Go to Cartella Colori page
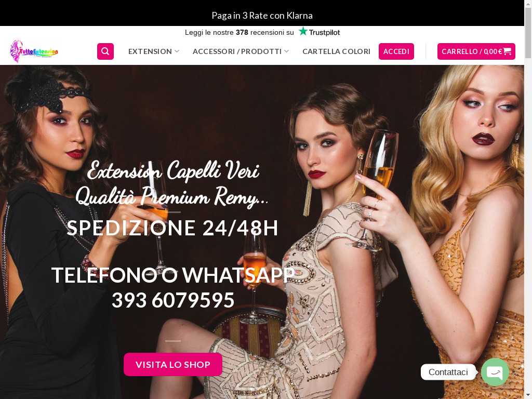 tap(336, 51)
